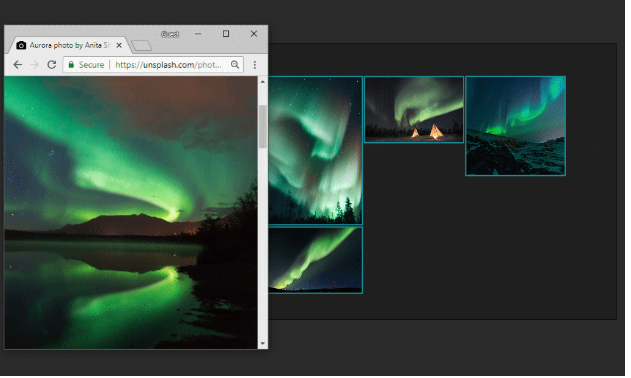Click the browser vertical scrollbar thumb
The width and height of the screenshot is (631, 378).
(x=263, y=126)
